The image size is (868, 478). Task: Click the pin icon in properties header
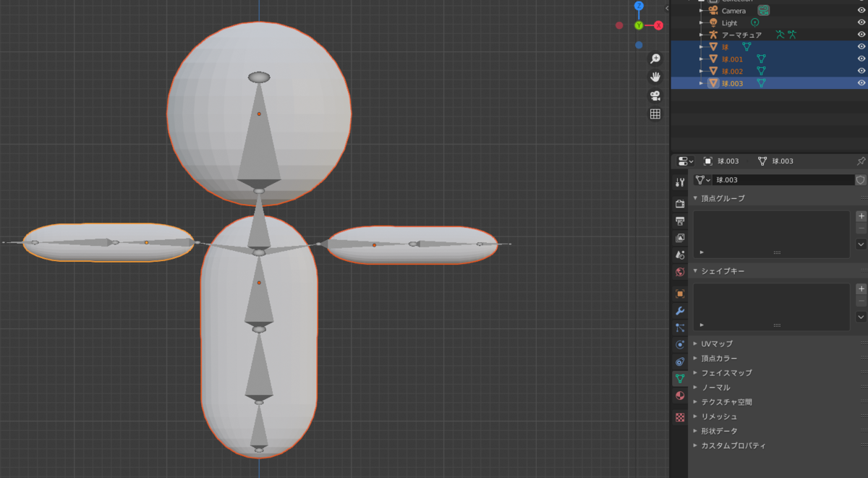click(x=861, y=161)
